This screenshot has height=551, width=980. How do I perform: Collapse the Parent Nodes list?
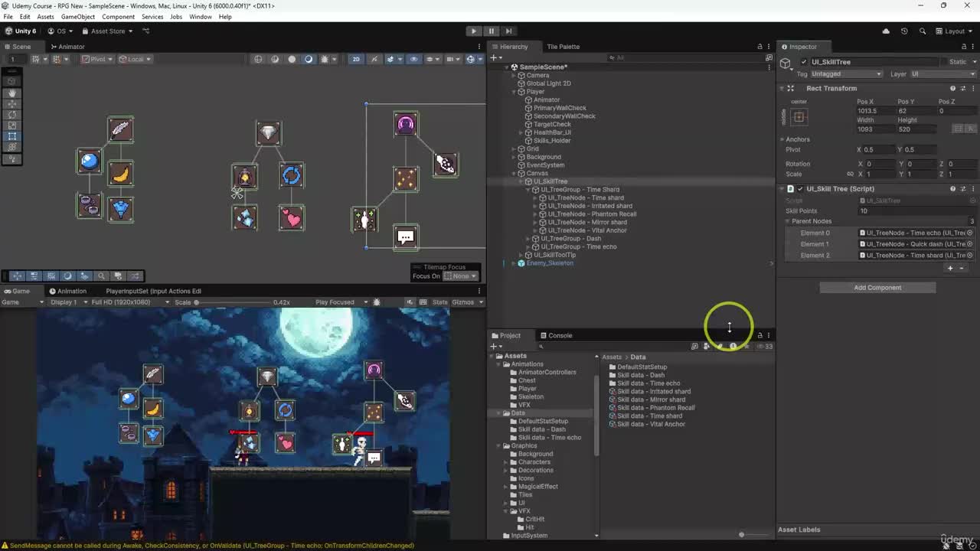(x=786, y=221)
